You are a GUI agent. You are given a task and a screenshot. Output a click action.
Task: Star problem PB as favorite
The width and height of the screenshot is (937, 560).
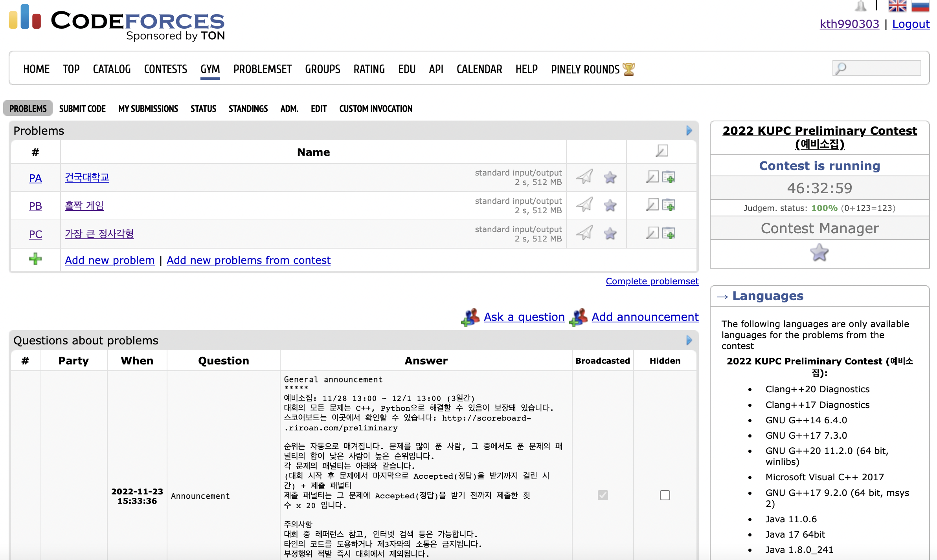point(610,205)
